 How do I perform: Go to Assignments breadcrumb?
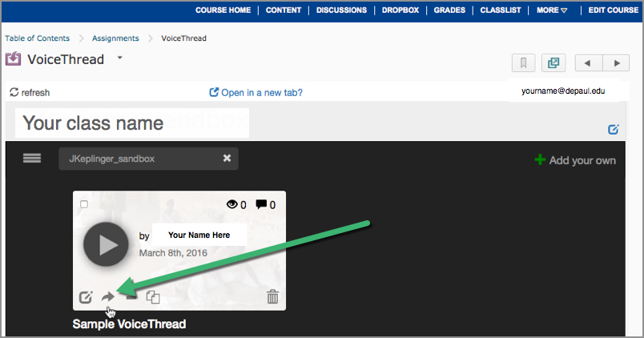115,38
